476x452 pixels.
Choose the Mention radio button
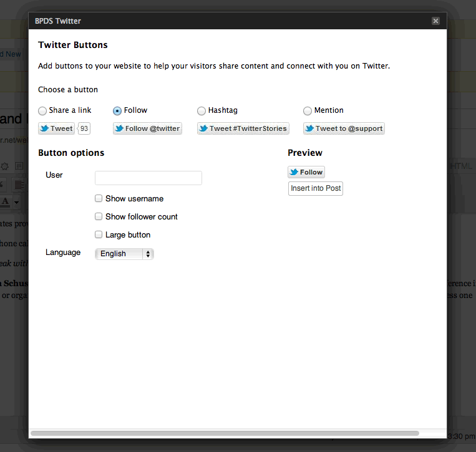(x=307, y=111)
